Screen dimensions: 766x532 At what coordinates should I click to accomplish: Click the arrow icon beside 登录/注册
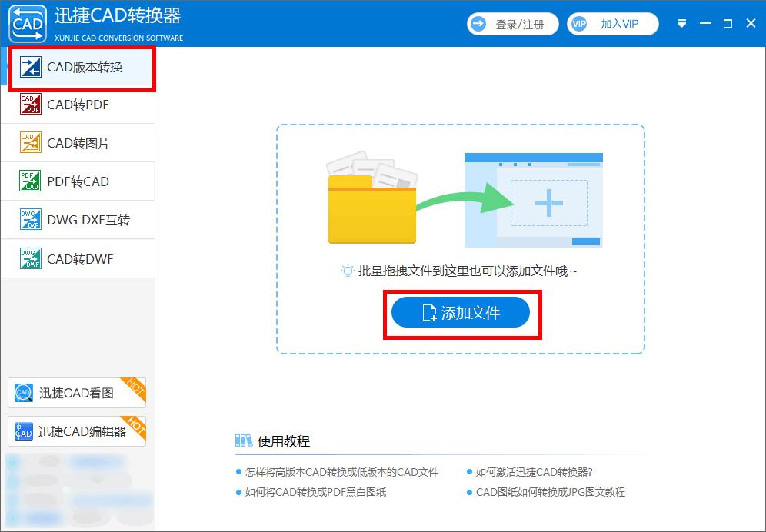pyautogui.click(x=478, y=24)
